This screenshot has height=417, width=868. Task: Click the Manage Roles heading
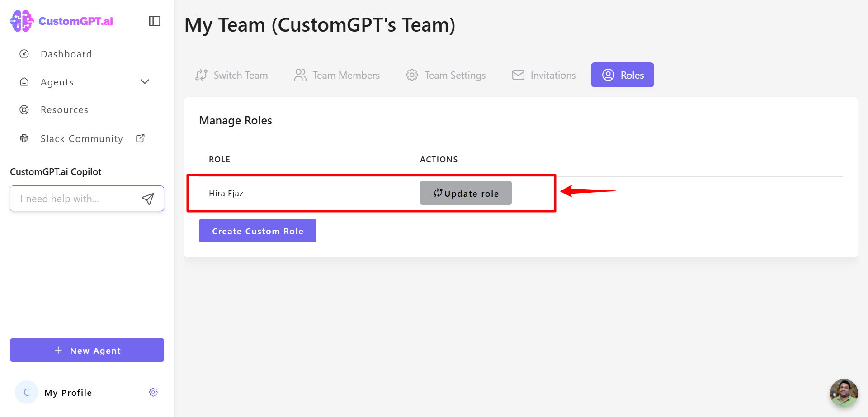[236, 121]
